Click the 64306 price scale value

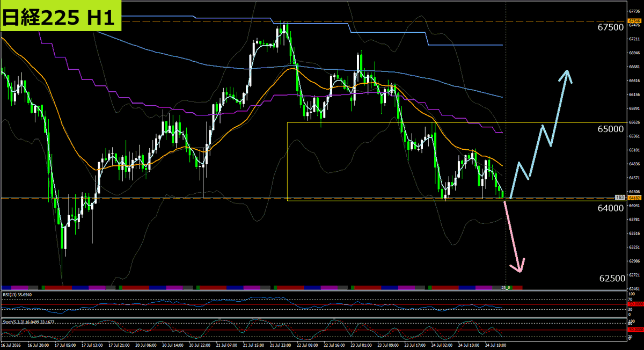634,192
